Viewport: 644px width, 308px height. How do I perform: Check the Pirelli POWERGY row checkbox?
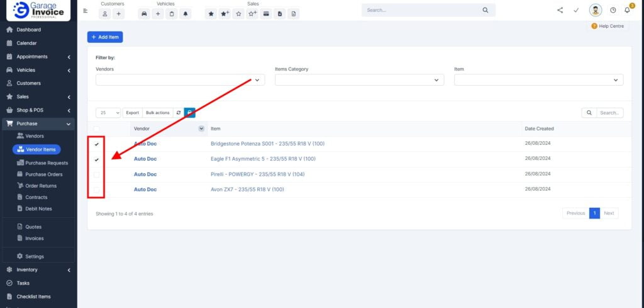coord(96,174)
